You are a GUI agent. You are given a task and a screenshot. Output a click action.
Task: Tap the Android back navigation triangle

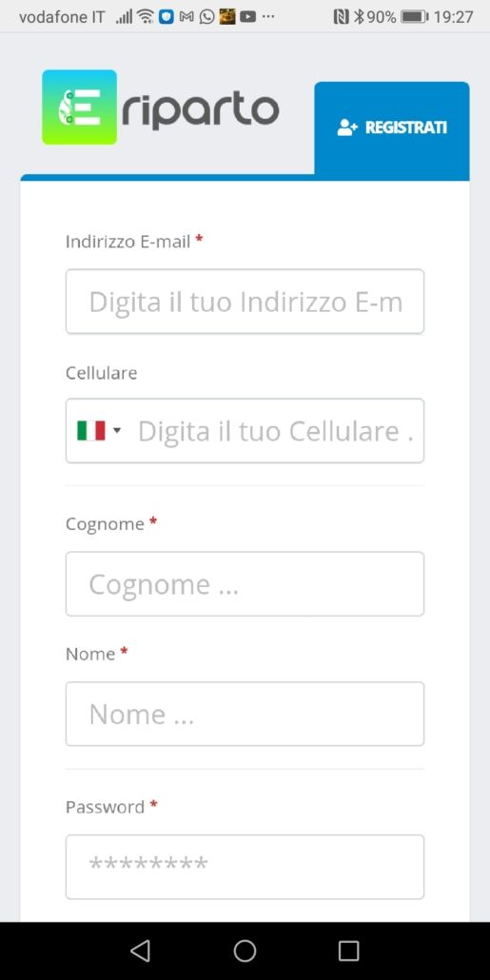point(140,951)
